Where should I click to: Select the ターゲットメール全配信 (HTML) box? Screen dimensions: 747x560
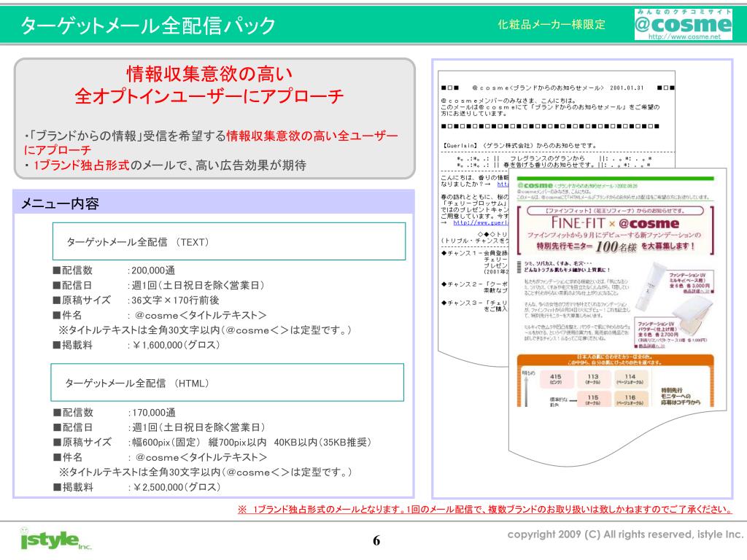pos(228,382)
